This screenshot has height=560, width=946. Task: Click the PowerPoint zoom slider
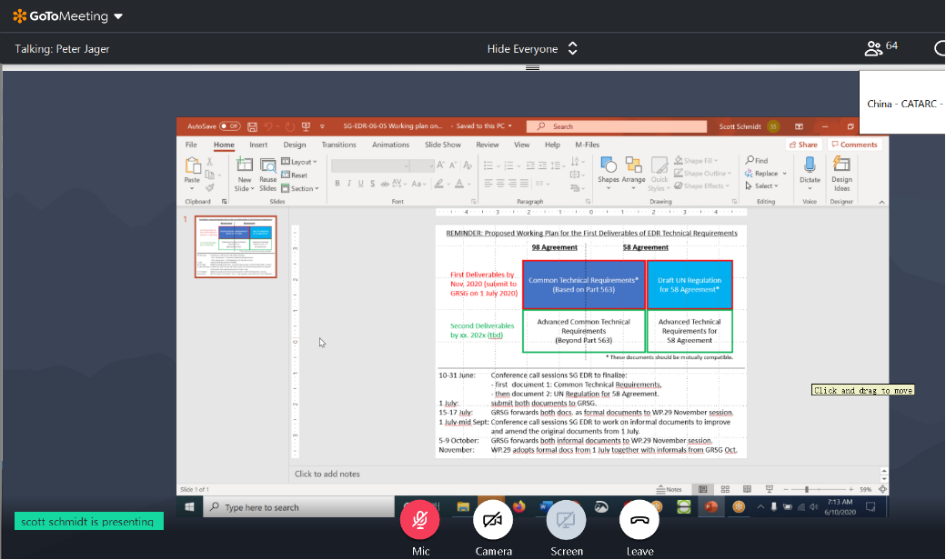(807, 489)
